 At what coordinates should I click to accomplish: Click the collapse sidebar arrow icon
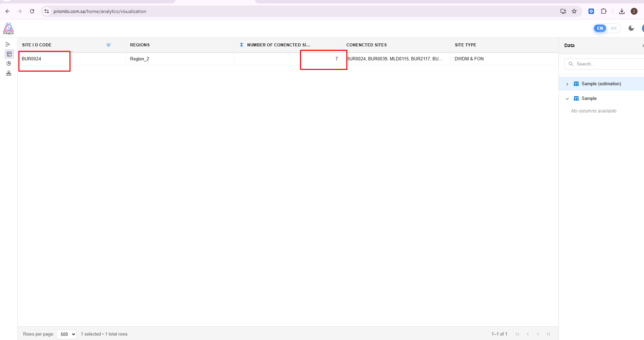[8, 44]
